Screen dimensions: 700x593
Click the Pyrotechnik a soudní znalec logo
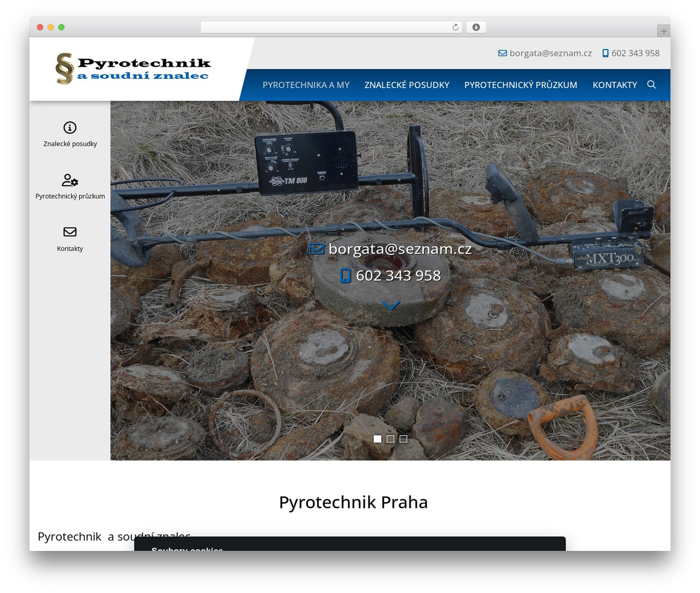pyautogui.click(x=133, y=69)
